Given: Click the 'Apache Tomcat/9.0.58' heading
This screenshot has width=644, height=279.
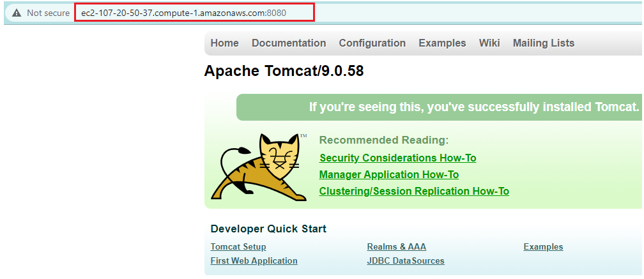Looking at the screenshot, I should pos(284,71).
